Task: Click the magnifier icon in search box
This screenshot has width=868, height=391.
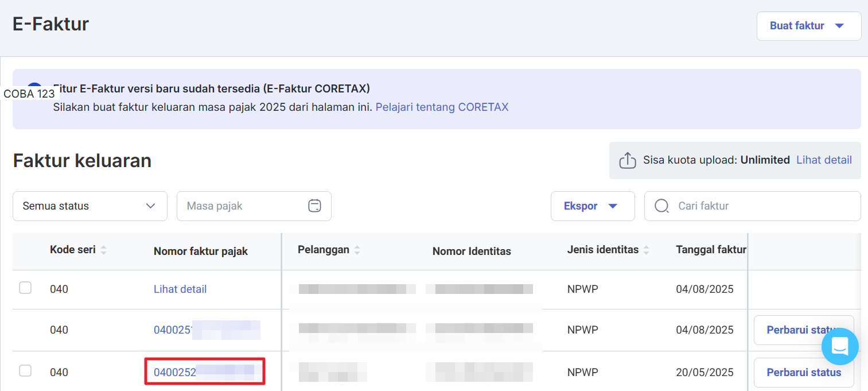Action: [x=661, y=206]
